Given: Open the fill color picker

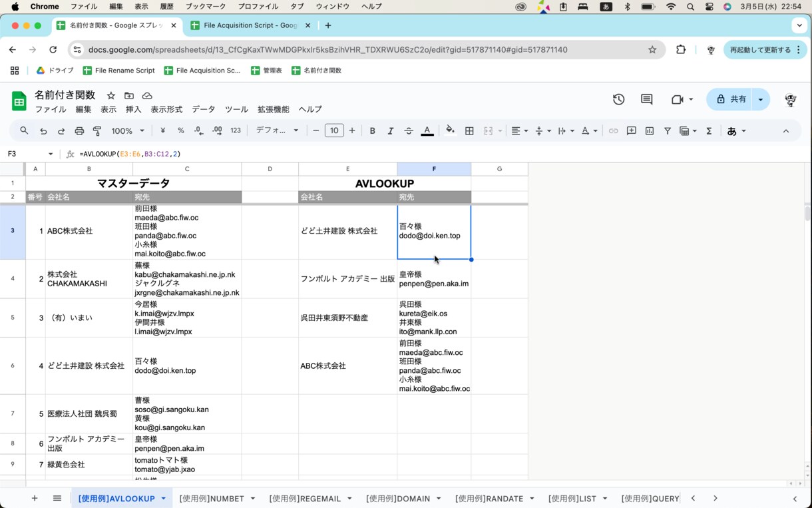Looking at the screenshot, I should pyautogui.click(x=451, y=131).
